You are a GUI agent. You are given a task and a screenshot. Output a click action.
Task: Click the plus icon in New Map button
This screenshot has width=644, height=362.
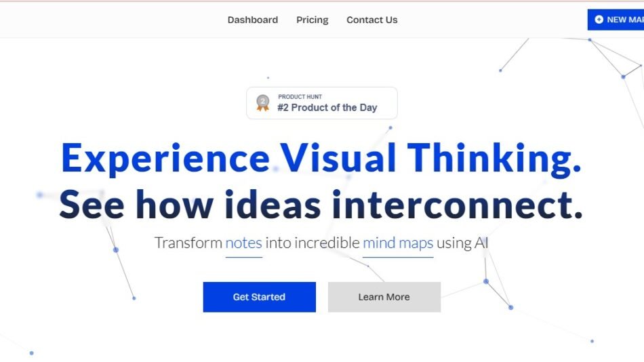[599, 20]
